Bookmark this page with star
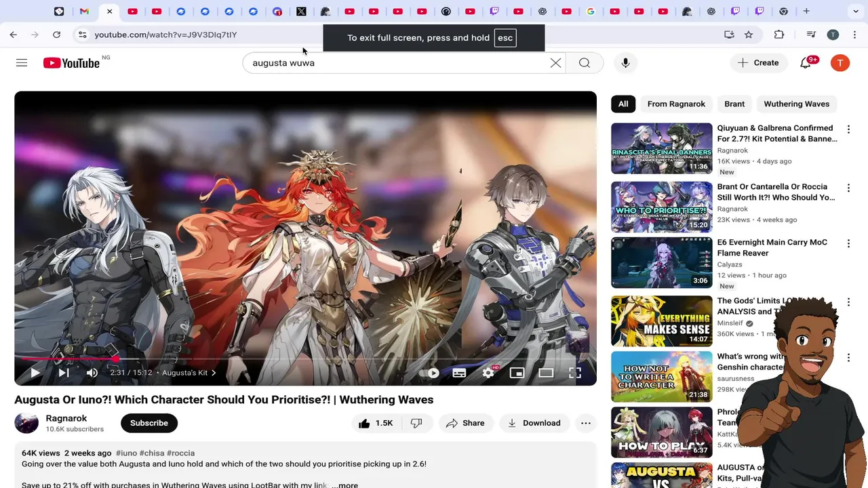868x488 pixels. 749,35
